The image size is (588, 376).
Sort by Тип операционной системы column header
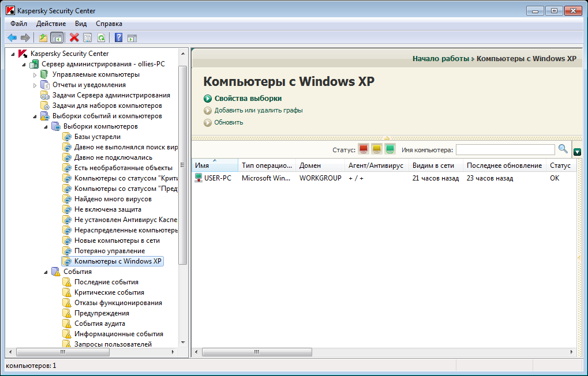coord(267,166)
